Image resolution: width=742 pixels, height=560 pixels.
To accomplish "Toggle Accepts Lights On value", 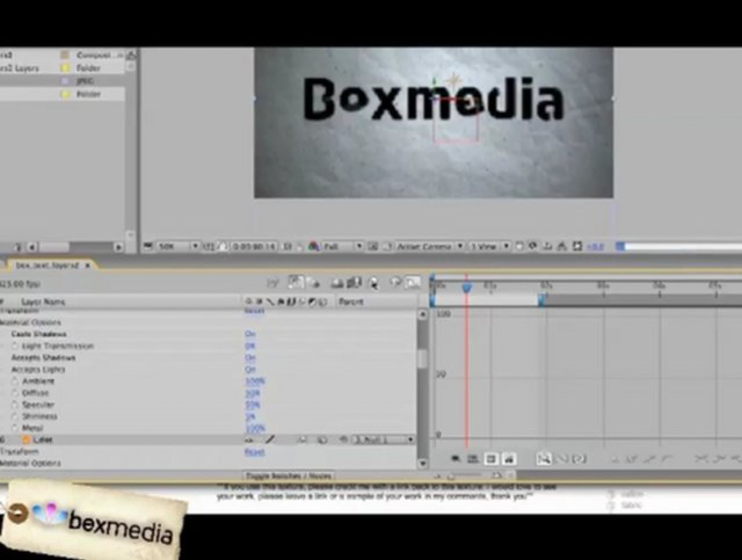I will point(250,369).
